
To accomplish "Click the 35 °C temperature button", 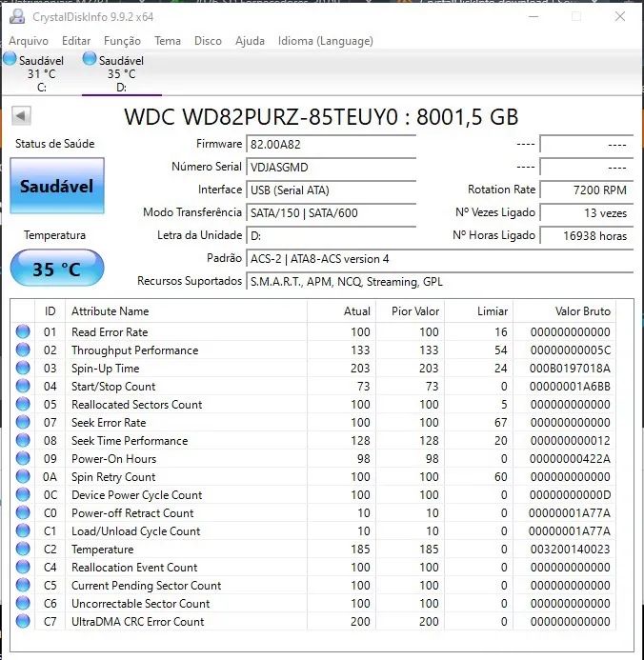I will tap(57, 269).
